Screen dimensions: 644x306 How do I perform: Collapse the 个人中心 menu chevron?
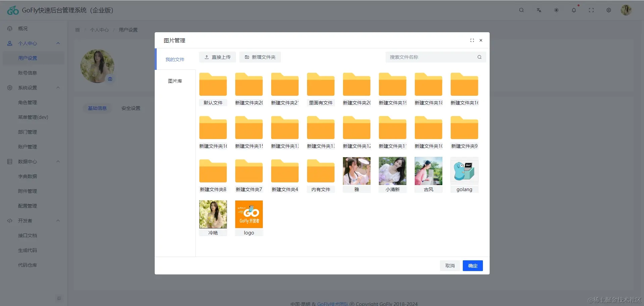[x=58, y=43]
